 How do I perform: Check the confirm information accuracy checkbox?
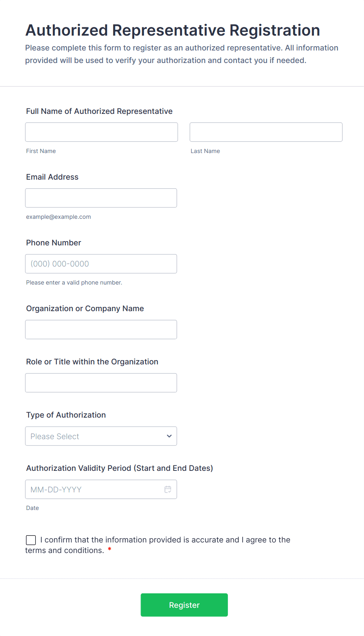click(x=31, y=540)
